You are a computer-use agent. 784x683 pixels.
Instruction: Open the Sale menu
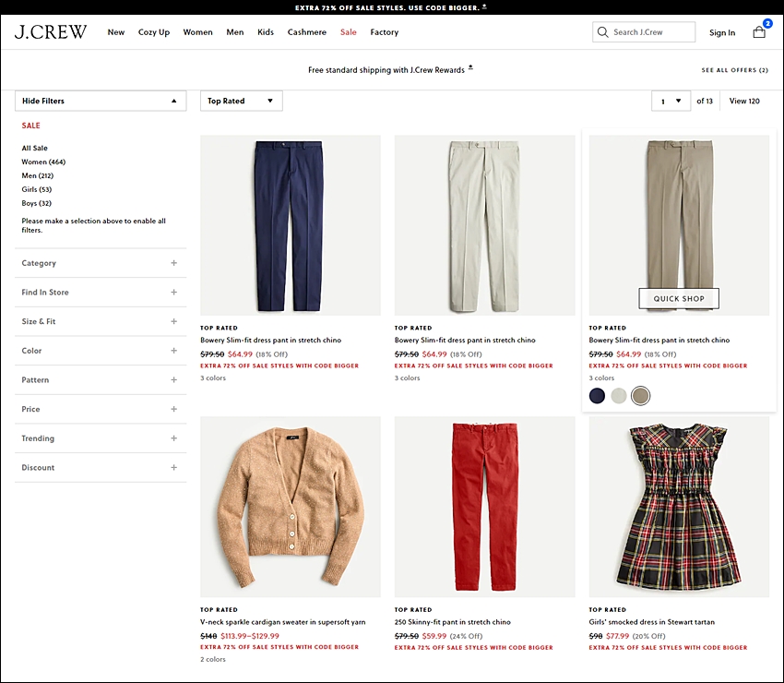[x=349, y=32]
